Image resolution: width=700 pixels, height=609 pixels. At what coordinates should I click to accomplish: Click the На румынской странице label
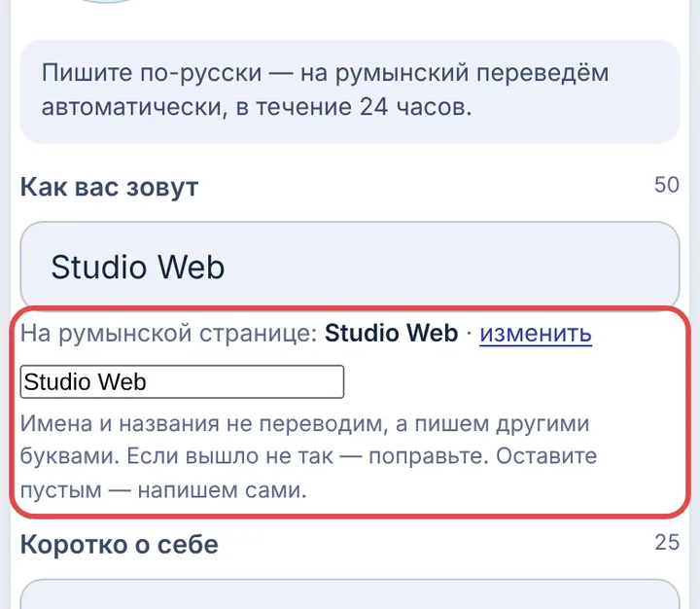pos(168,334)
